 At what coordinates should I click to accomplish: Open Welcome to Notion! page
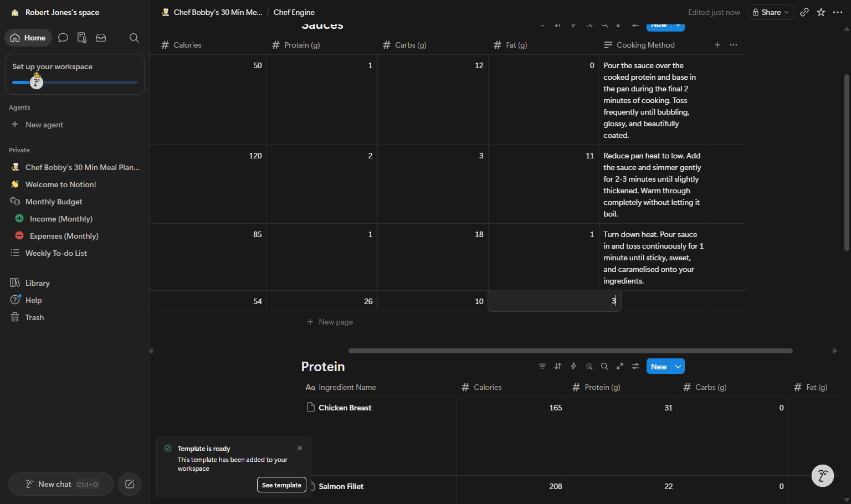pos(75,184)
